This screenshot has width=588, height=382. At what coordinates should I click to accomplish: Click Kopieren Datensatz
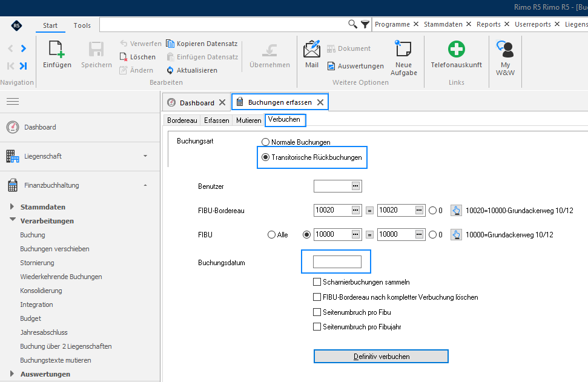pyautogui.click(x=202, y=44)
